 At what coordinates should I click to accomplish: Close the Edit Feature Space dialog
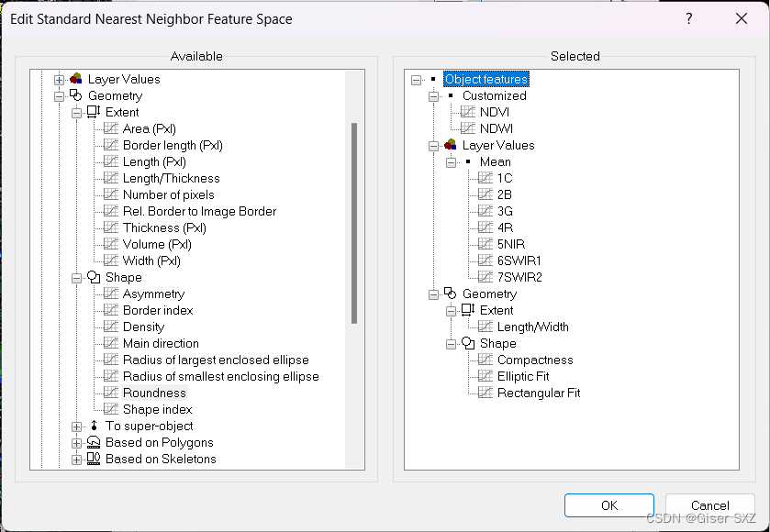point(742,18)
